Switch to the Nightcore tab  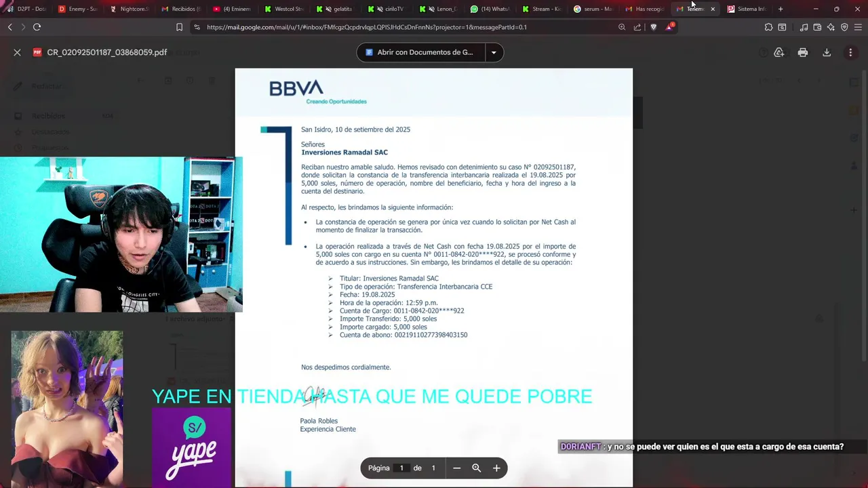[x=130, y=9]
